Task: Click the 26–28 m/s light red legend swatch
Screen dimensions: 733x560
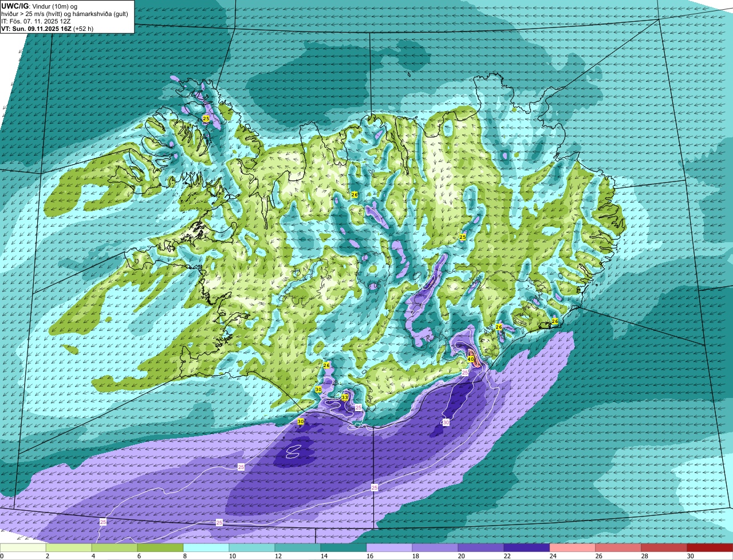Action: tap(618, 547)
